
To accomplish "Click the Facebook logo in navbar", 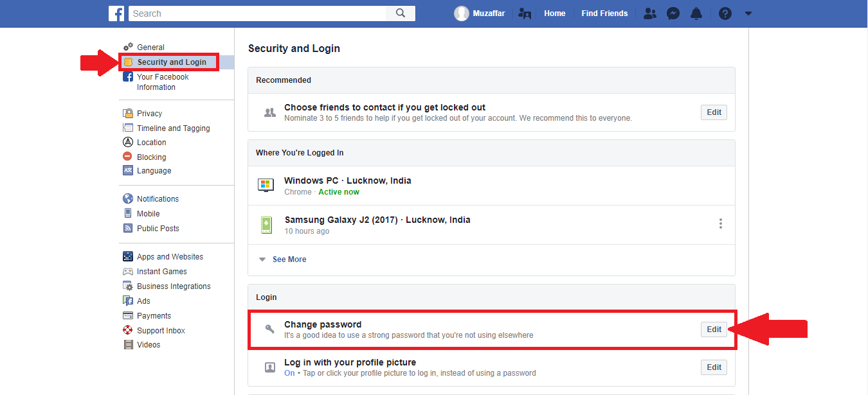I will pyautogui.click(x=116, y=13).
